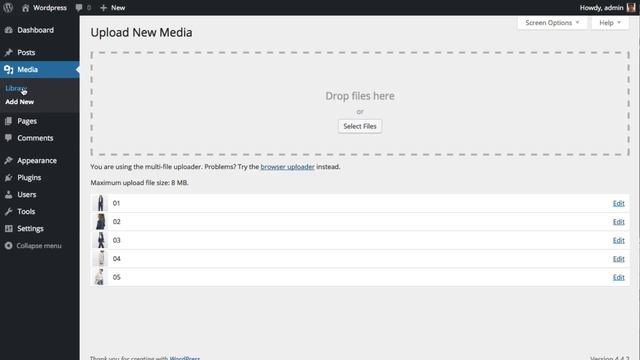Click Edit for file 03
Image resolution: width=640 pixels, height=360 pixels.
point(618,240)
